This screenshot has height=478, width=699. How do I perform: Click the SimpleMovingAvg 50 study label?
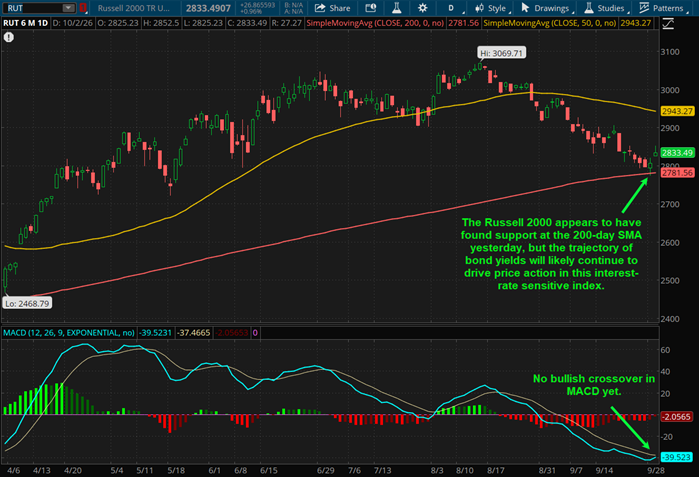point(550,23)
